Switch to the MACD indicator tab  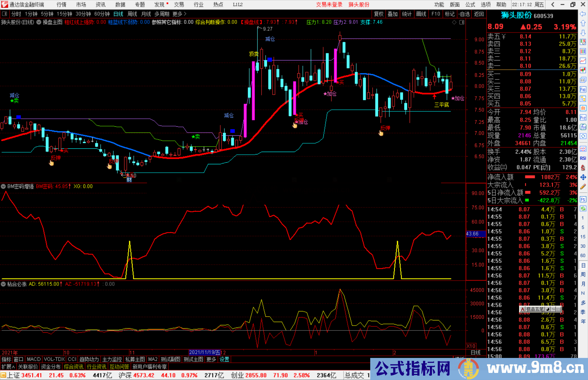tap(33, 359)
